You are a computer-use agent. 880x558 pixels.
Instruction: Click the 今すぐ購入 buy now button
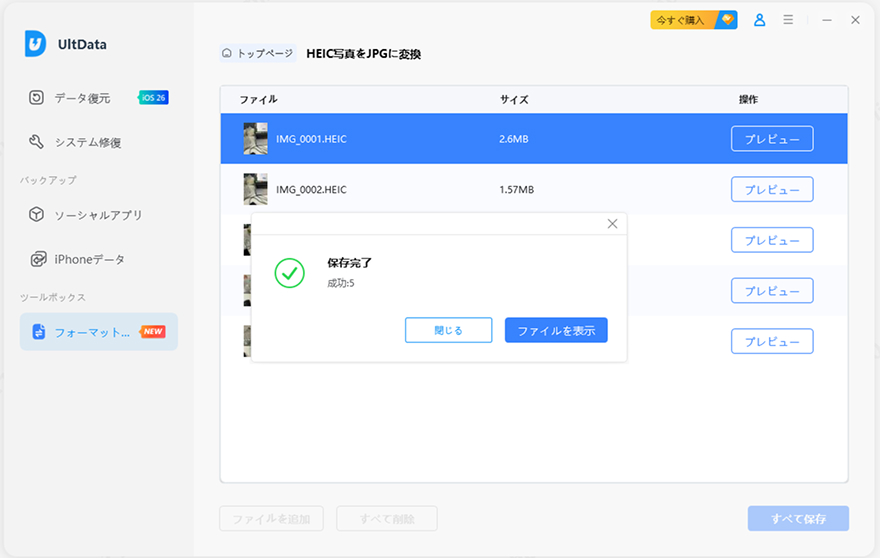point(694,20)
